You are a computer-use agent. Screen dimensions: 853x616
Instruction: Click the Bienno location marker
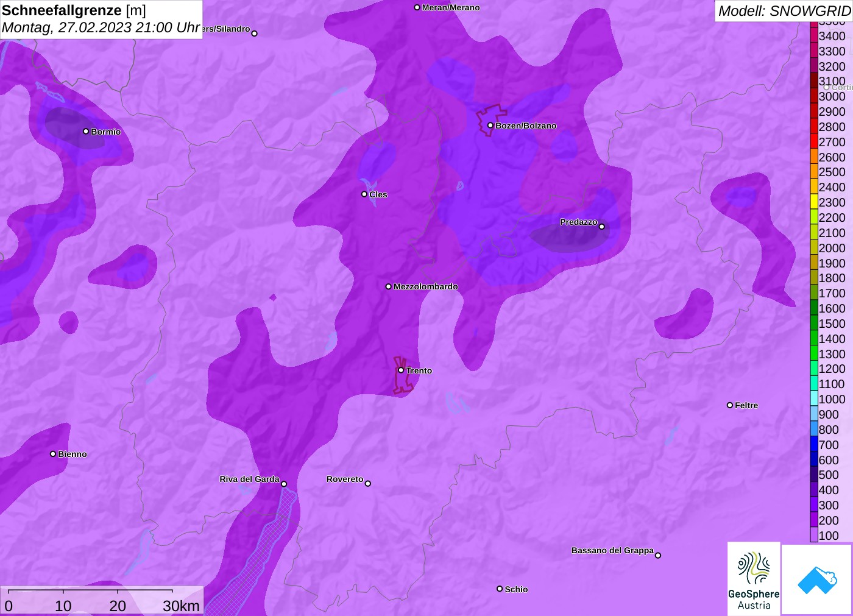tap(53, 453)
